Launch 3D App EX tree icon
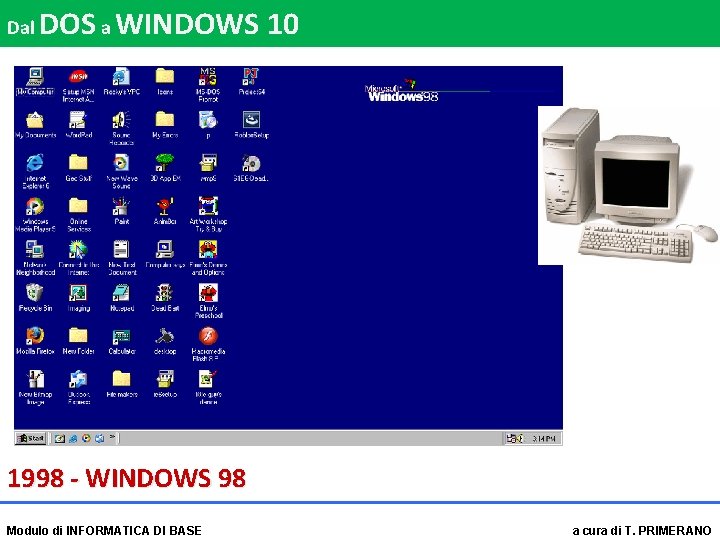Image resolution: width=720 pixels, height=540 pixels. pos(165,168)
